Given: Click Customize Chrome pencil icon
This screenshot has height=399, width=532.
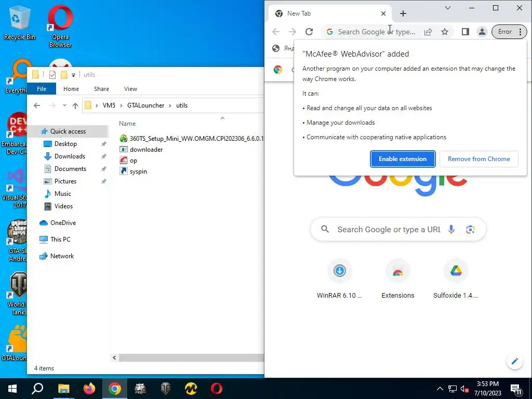Looking at the screenshot, I should pyautogui.click(x=514, y=361).
